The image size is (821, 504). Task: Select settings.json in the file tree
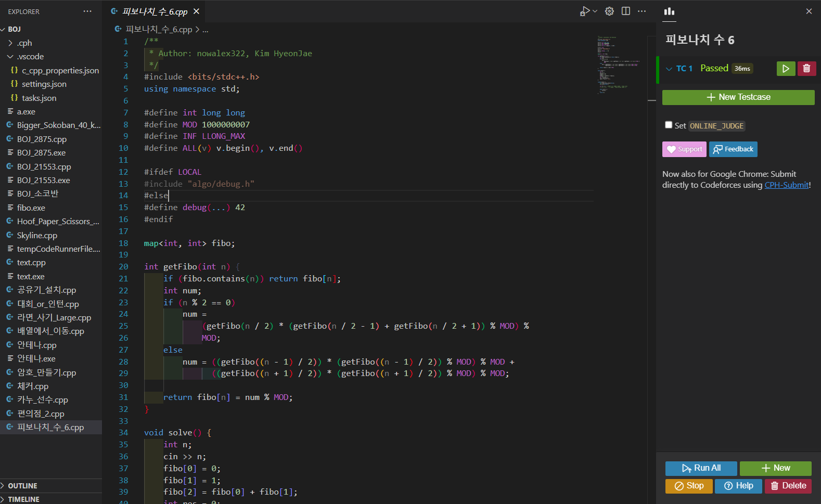tap(44, 84)
